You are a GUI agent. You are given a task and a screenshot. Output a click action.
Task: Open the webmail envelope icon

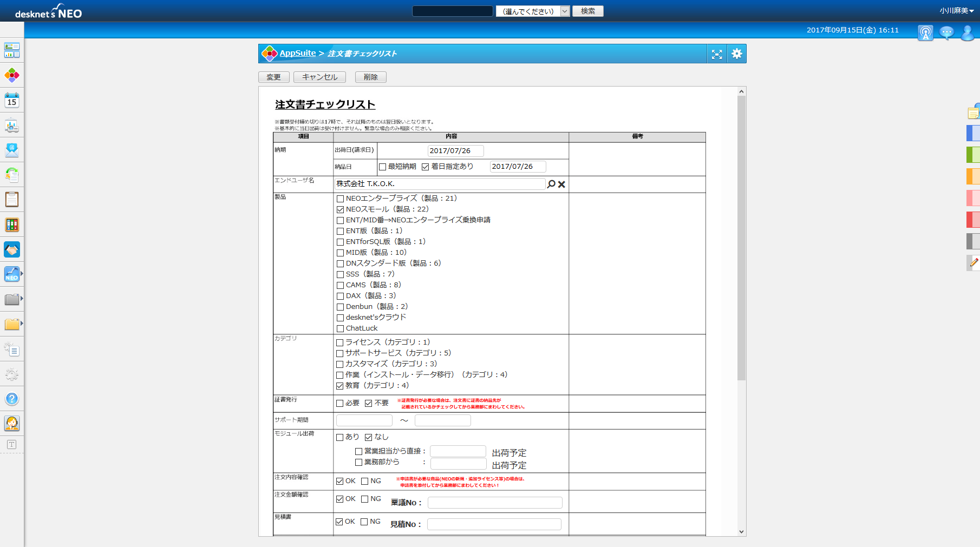pos(11,150)
